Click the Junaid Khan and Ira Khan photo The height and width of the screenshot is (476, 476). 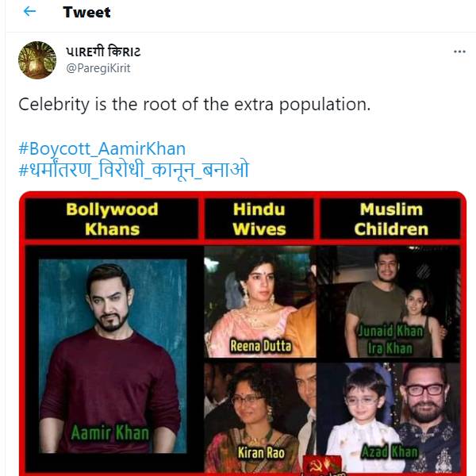point(389,301)
